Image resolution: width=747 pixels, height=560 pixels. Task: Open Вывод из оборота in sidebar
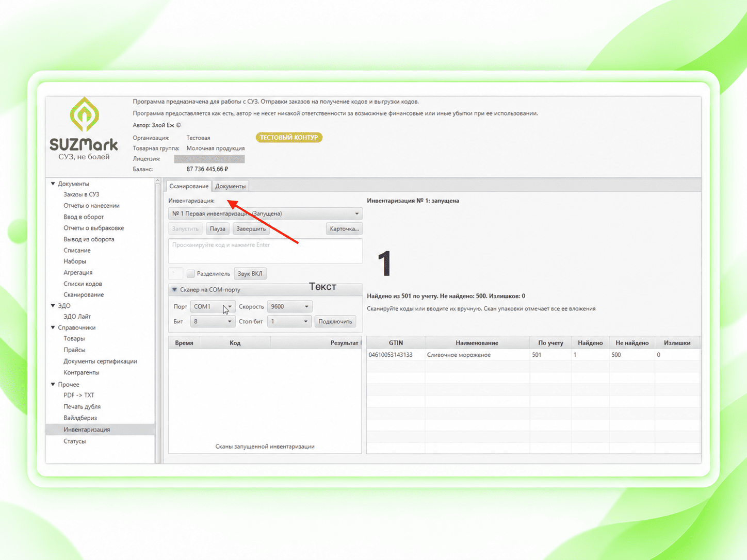point(89,239)
